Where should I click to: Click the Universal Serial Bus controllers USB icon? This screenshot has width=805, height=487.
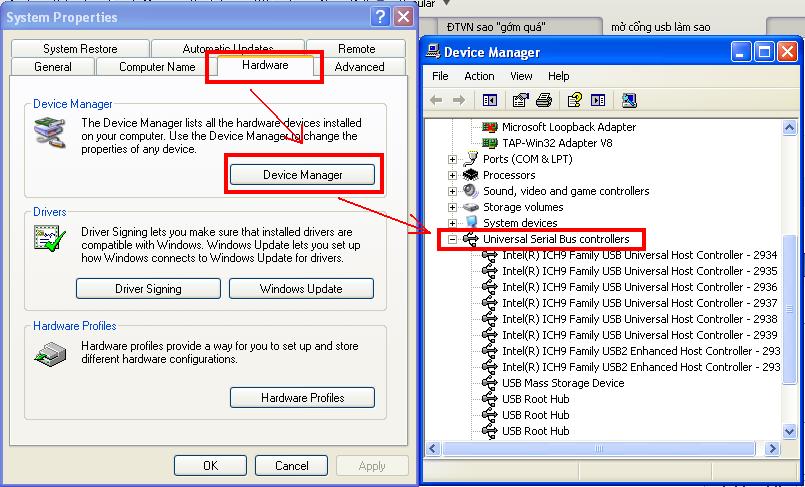[x=470, y=239]
